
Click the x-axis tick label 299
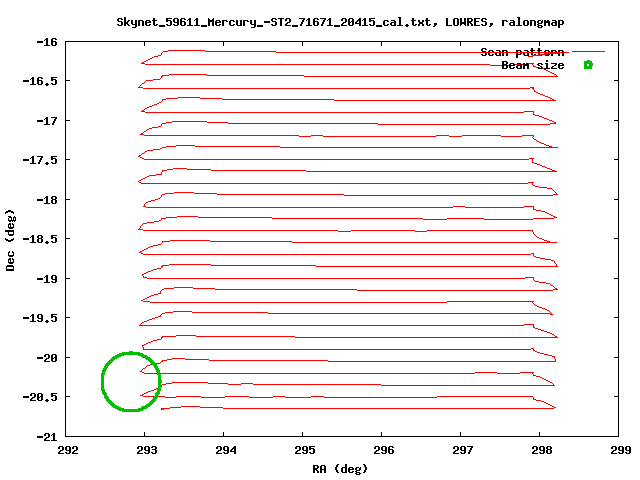[621, 450]
